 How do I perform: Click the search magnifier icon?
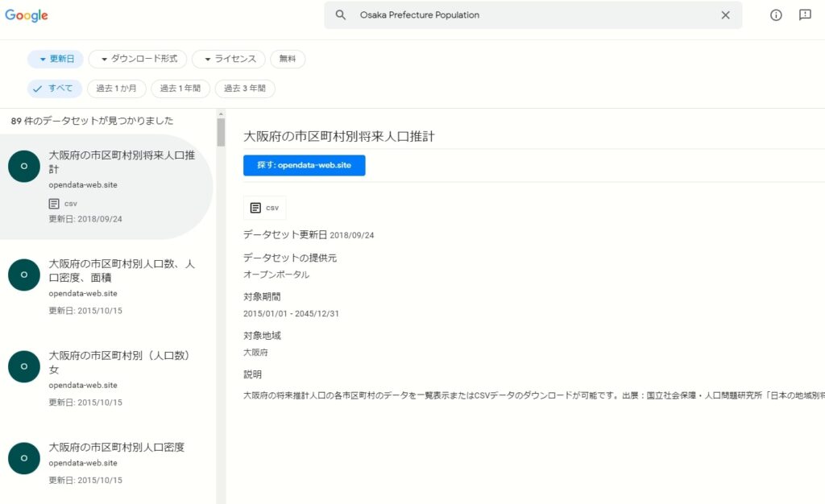pyautogui.click(x=341, y=15)
